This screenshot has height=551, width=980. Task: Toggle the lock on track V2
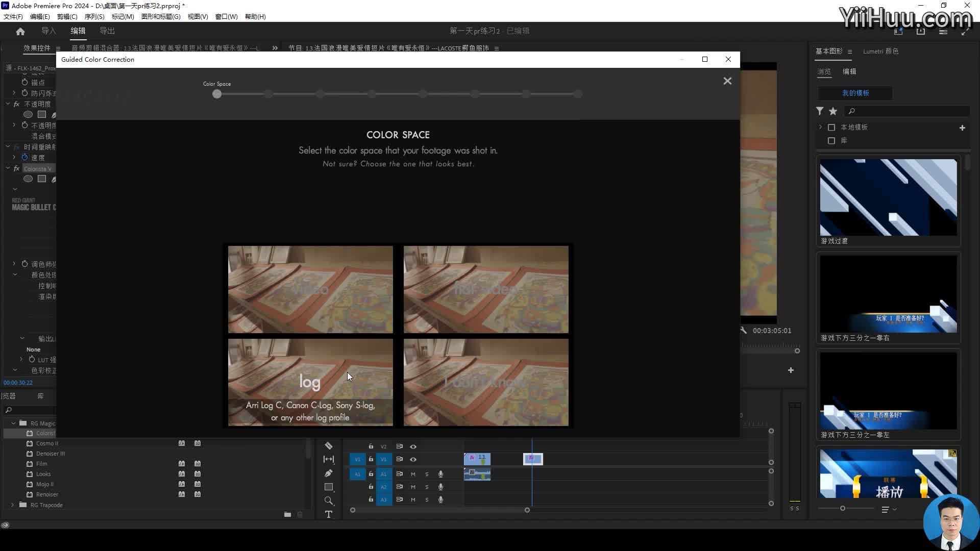(x=371, y=446)
